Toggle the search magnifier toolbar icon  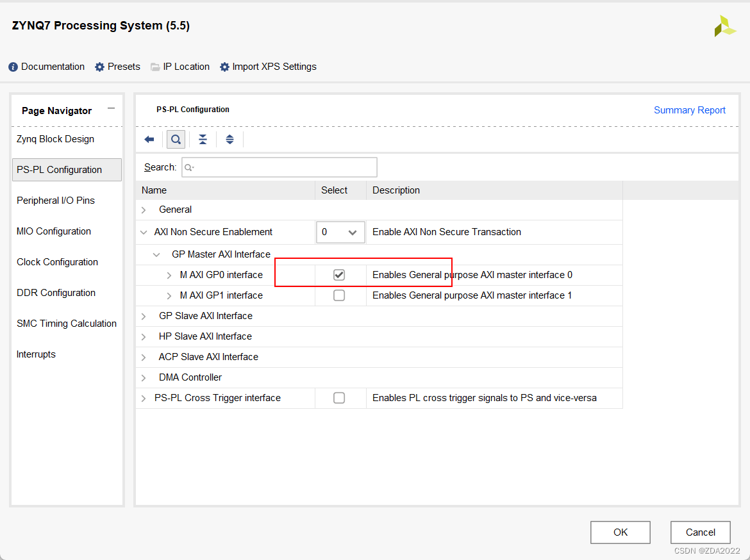point(176,139)
